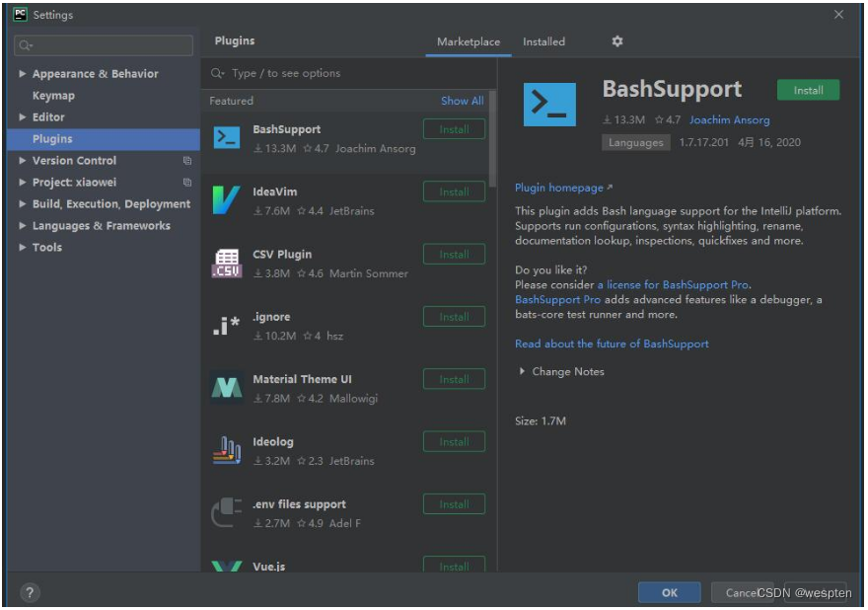Click the CSV Plugin icon
Viewport: 868px width, 610px height.
227,264
